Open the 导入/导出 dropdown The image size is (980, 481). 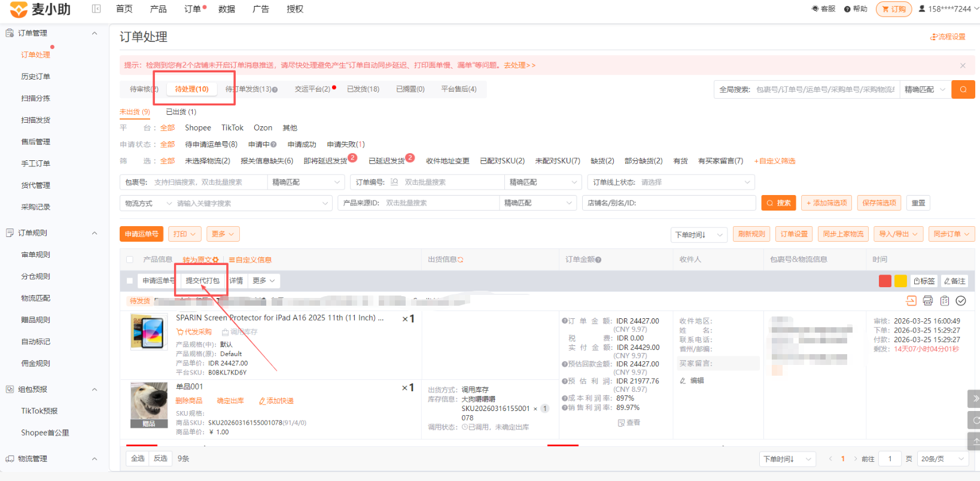tap(899, 234)
